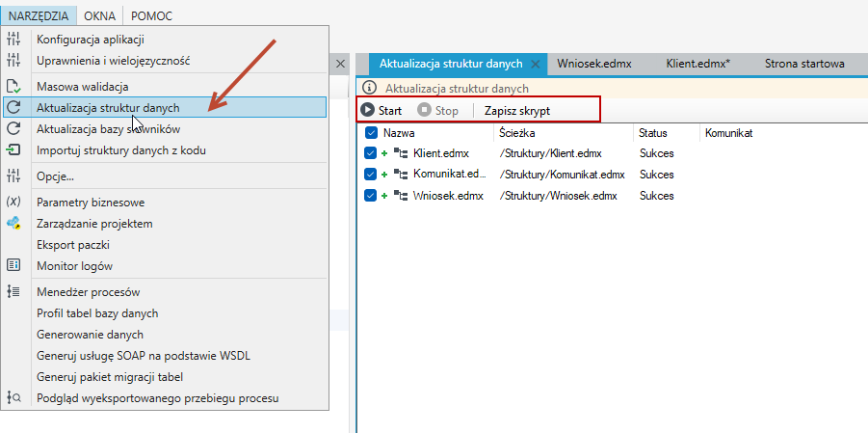Viewport: 868px width, 433px height.
Task: Click the refresh icon beside Aktualizacja bazy słowników
Action: 13,128
